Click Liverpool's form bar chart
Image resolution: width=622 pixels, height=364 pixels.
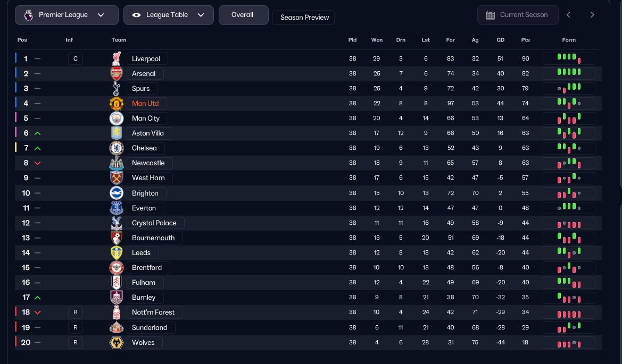(x=569, y=58)
